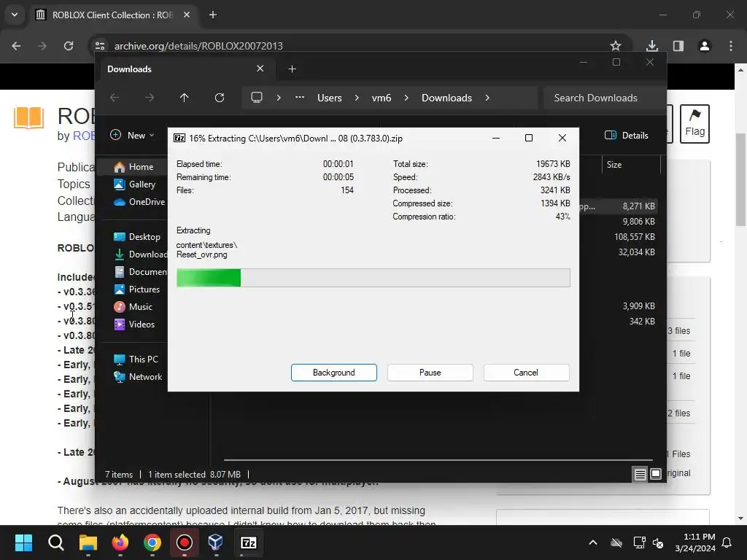Screen dimensions: 747x560
Task: Click Explorer up-one-level arrow
Action: click(185, 98)
